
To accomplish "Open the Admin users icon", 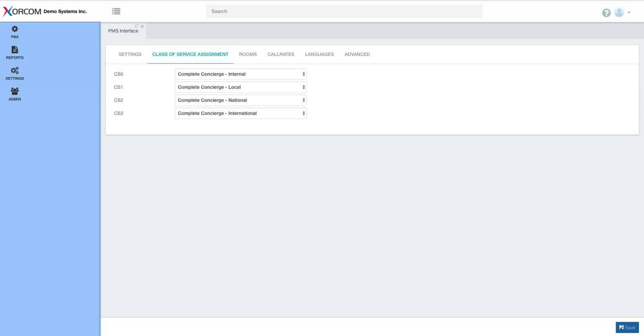I will pos(15,91).
